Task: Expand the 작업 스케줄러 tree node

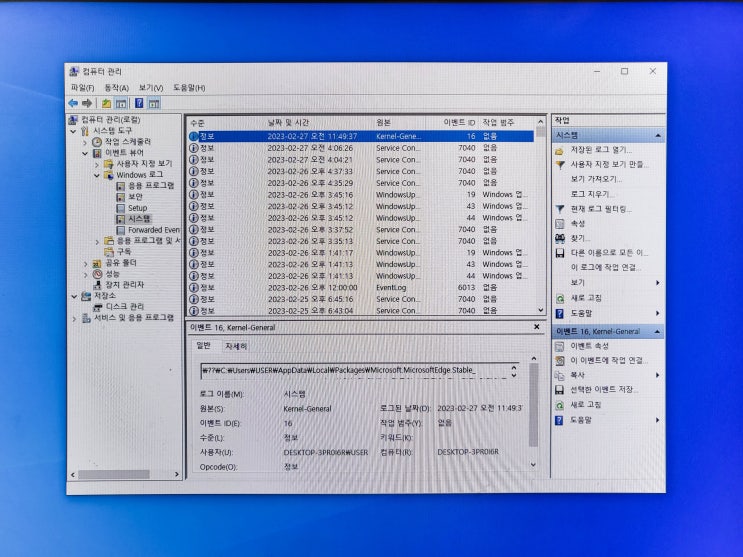Action: pyautogui.click(x=85, y=142)
